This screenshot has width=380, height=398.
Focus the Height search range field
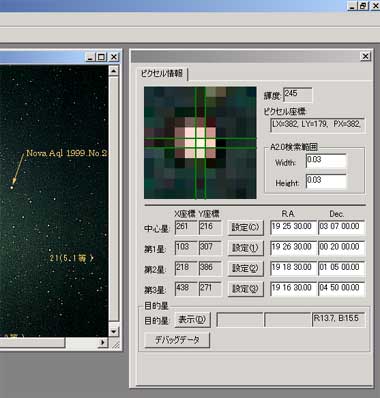tap(326, 181)
